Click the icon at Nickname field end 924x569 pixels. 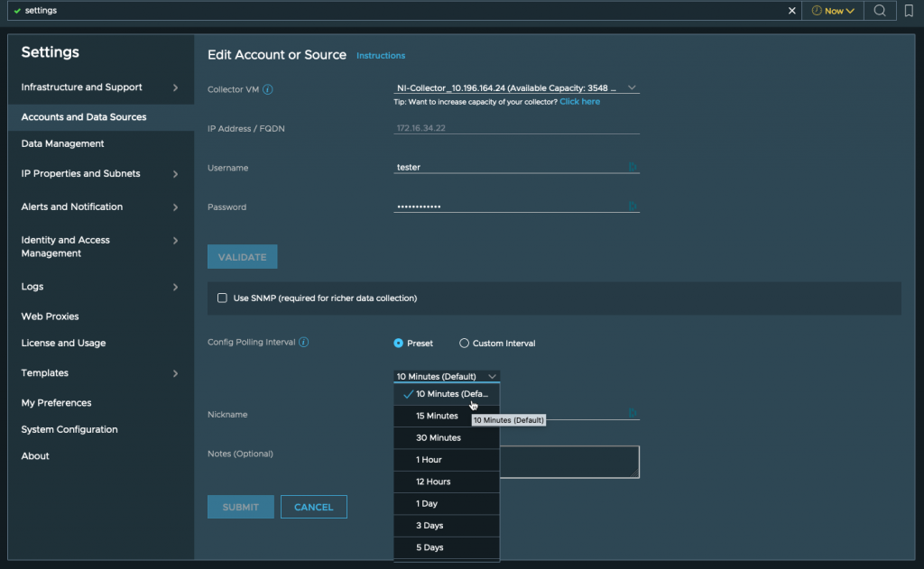coord(633,413)
